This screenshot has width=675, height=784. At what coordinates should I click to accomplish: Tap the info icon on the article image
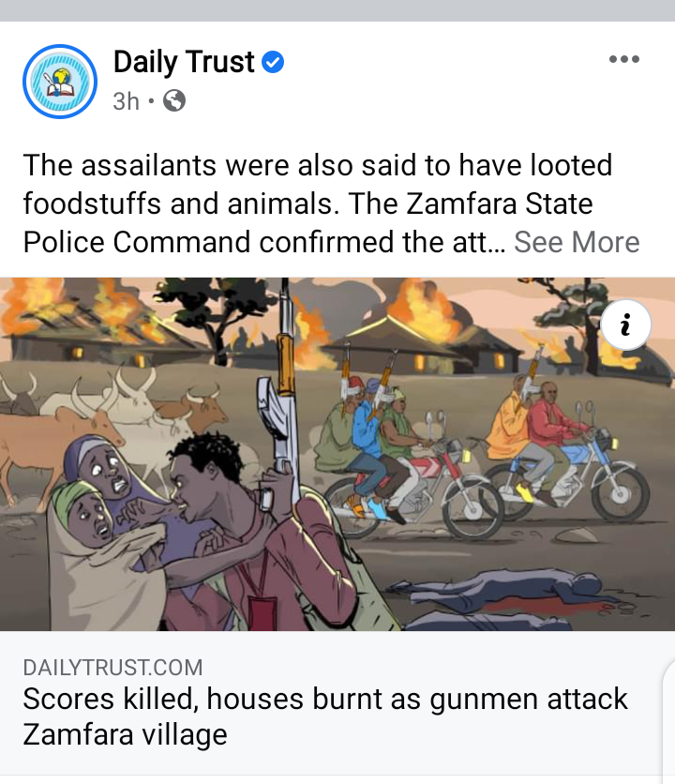coord(625,324)
